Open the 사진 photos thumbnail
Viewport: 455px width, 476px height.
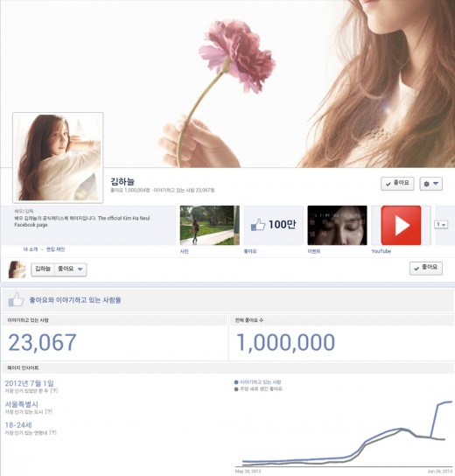209,225
